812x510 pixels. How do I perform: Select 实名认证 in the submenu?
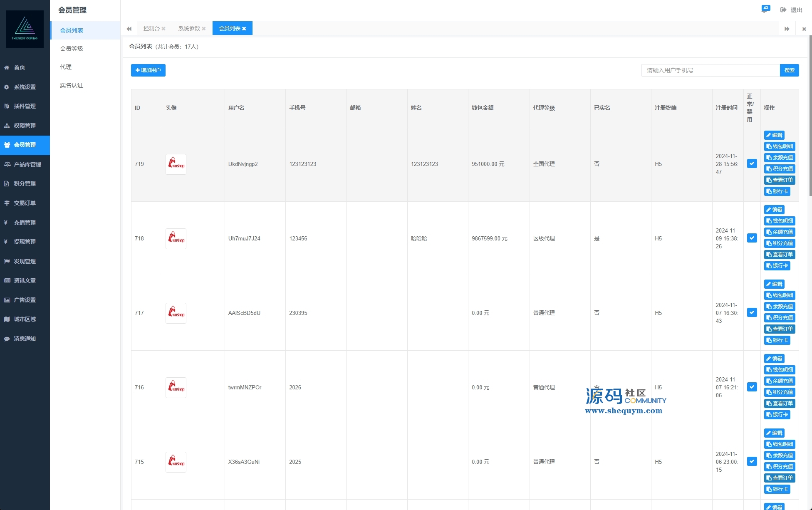[x=72, y=85]
